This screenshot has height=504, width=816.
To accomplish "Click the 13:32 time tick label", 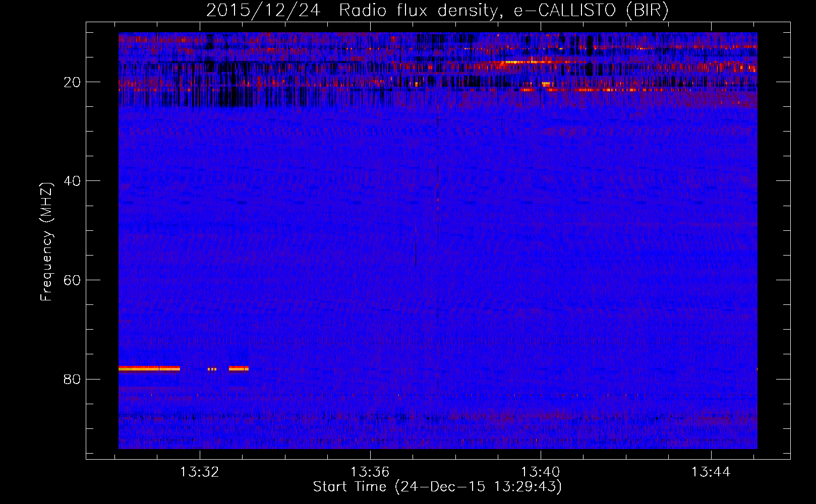I will pos(200,472).
